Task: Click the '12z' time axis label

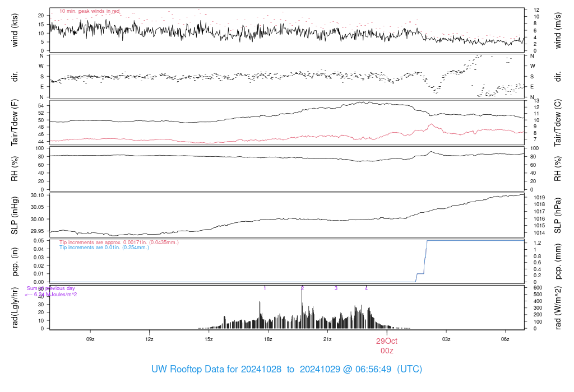Action: click(149, 339)
